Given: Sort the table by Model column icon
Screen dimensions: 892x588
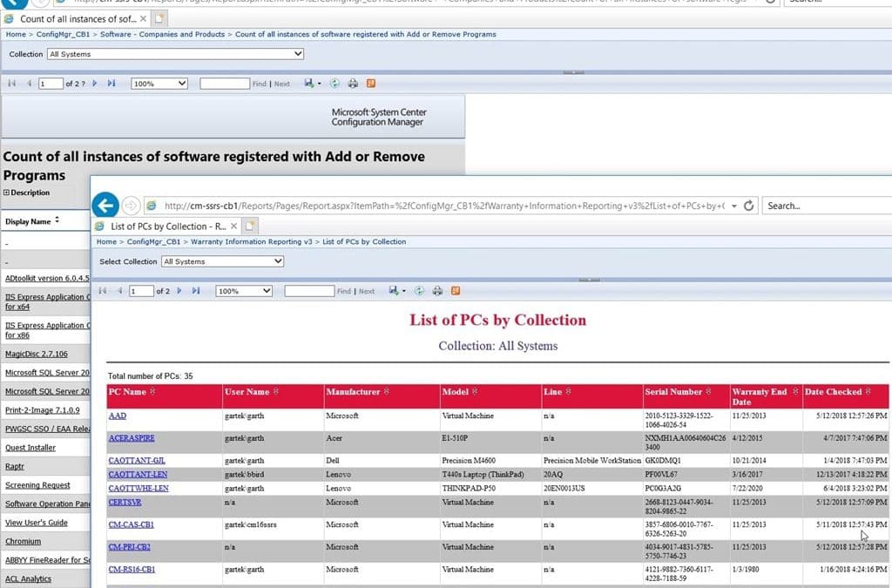Looking at the screenshot, I should click(x=475, y=392).
